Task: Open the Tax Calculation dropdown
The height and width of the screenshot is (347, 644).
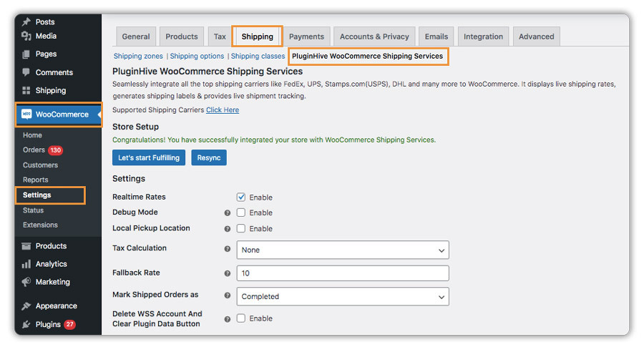Action: coord(343,250)
